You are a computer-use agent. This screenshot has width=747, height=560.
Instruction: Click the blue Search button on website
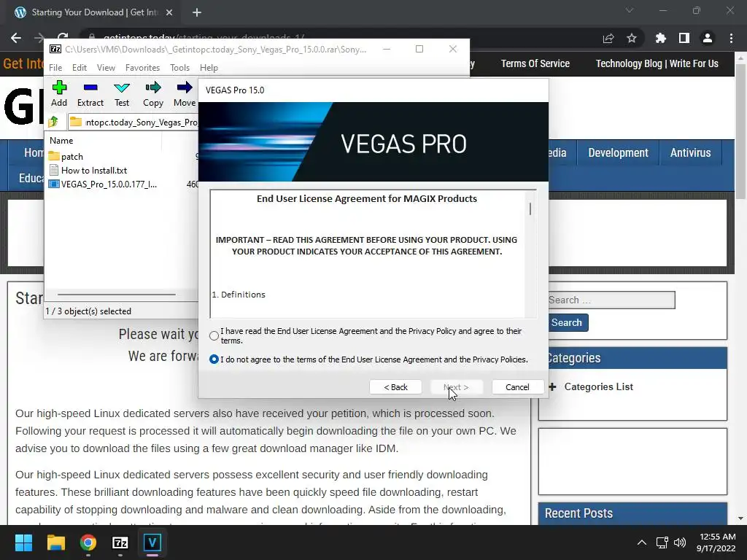tap(567, 322)
